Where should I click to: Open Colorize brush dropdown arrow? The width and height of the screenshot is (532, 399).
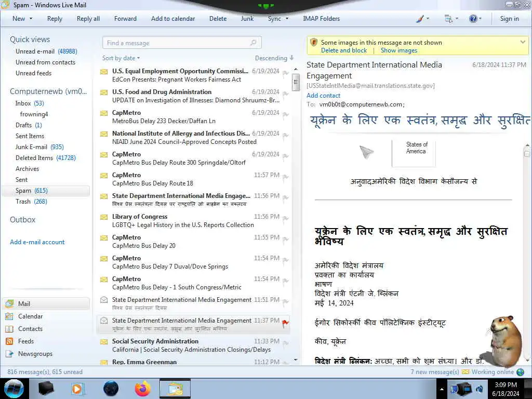coord(428,19)
